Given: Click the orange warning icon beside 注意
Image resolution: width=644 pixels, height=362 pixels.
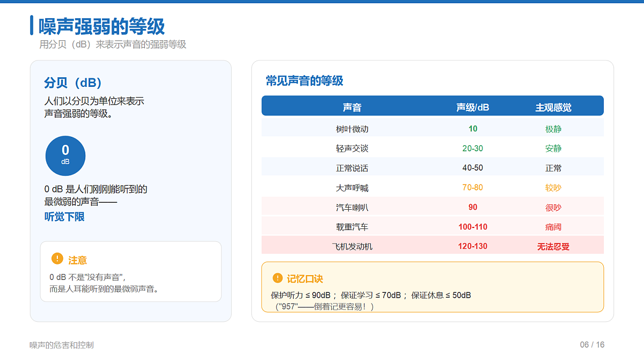Looking at the screenshot, I should click(x=57, y=259).
